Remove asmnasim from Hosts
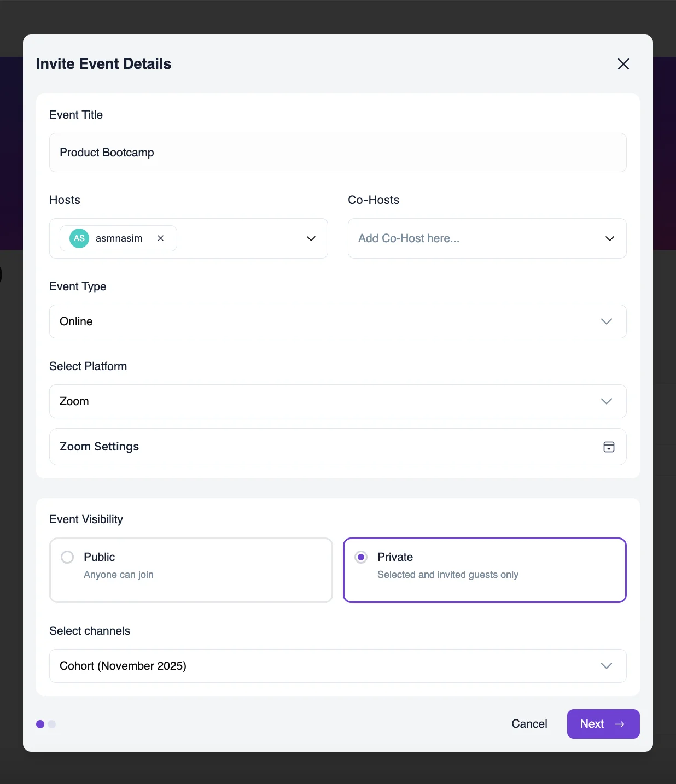This screenshot has width=676, height=784. click(x=160, y=238)
